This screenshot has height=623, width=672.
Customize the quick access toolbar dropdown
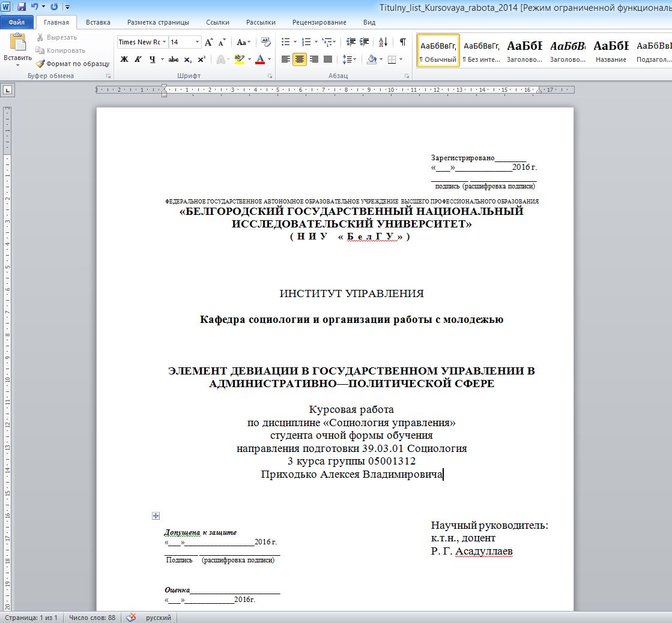coord(67,7)
